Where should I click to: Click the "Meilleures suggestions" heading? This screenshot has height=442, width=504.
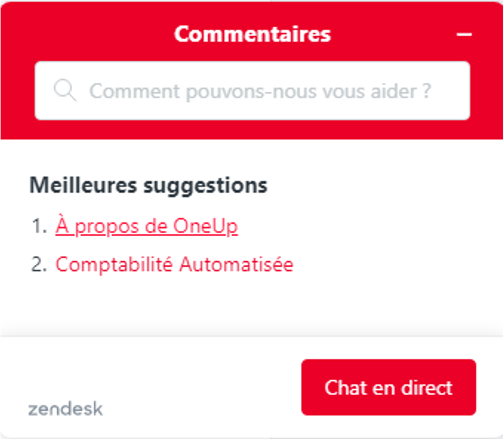coord(148,186)
